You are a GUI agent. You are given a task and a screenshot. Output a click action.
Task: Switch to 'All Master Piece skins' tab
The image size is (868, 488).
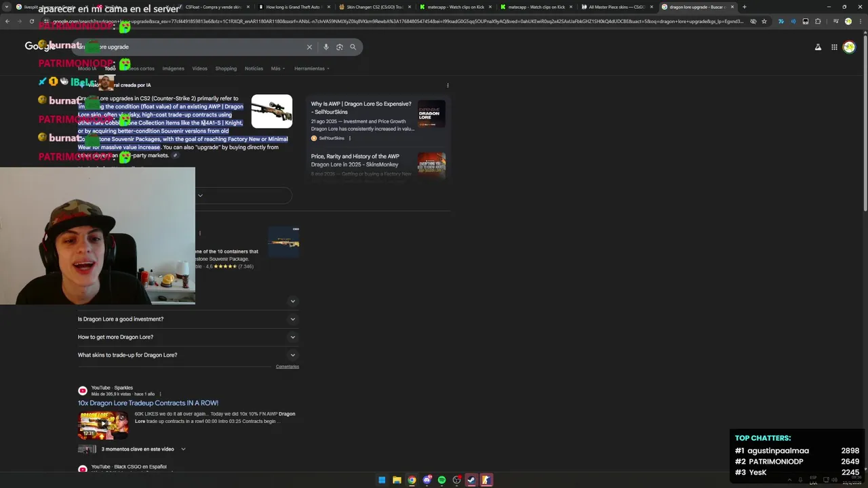[x=617, y=7]
